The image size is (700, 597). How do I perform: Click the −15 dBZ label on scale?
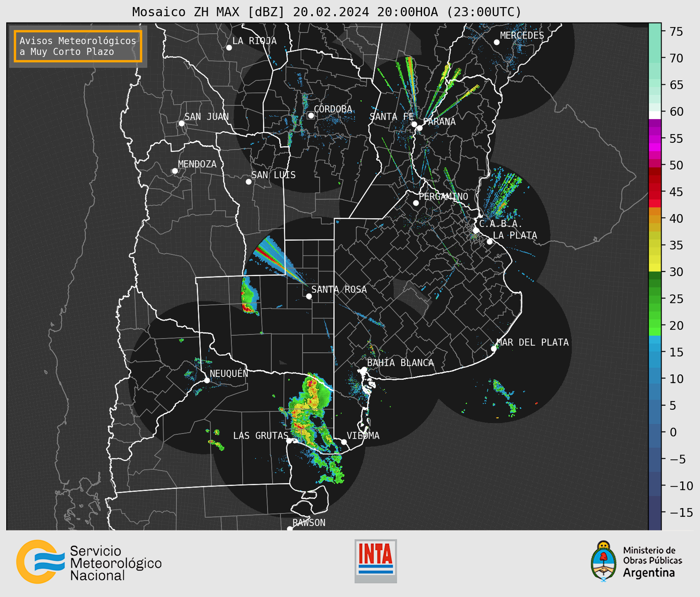pos(680,513)
